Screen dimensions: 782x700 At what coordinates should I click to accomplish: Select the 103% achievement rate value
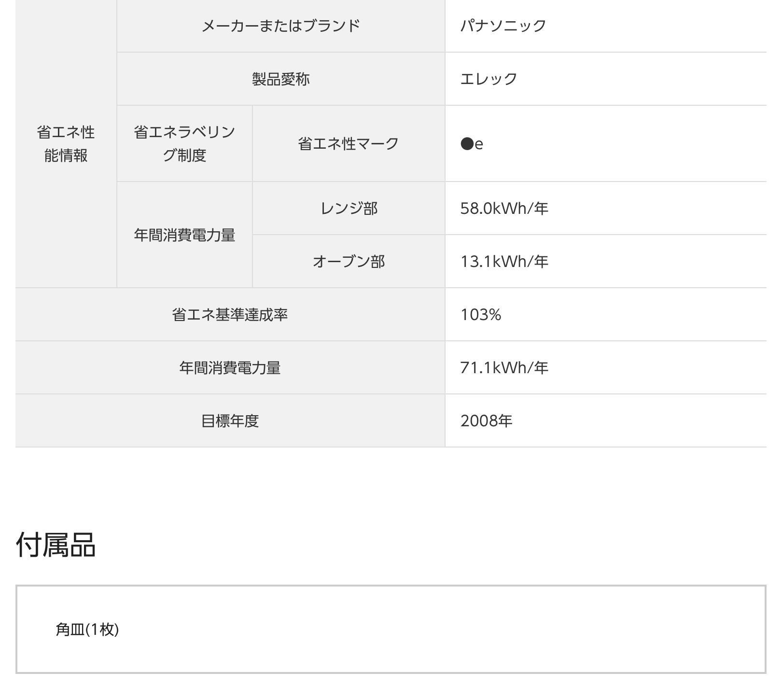tap(481, 314)
